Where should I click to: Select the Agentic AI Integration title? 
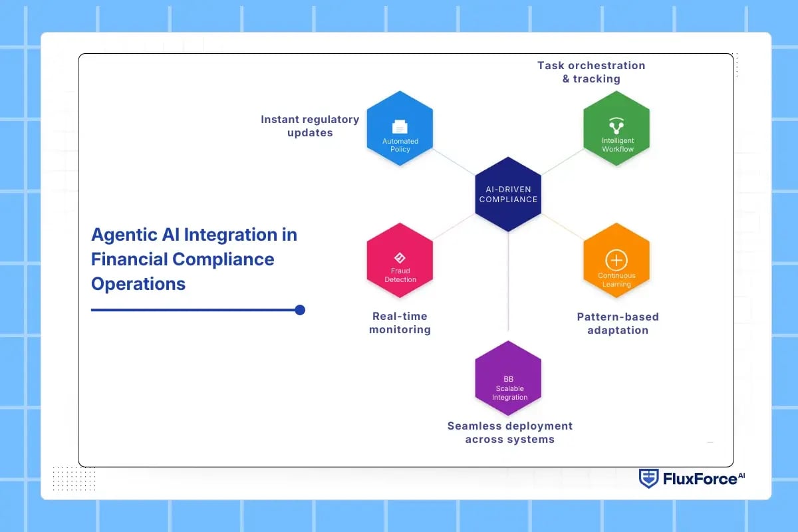(x=195, y=259)
